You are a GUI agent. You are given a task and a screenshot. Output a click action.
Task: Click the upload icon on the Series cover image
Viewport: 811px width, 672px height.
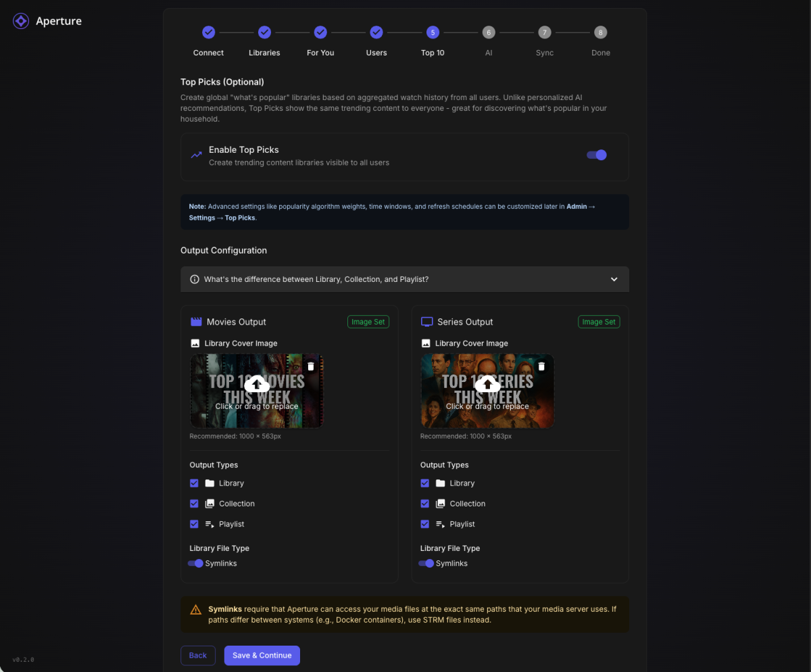click(488, 385)
